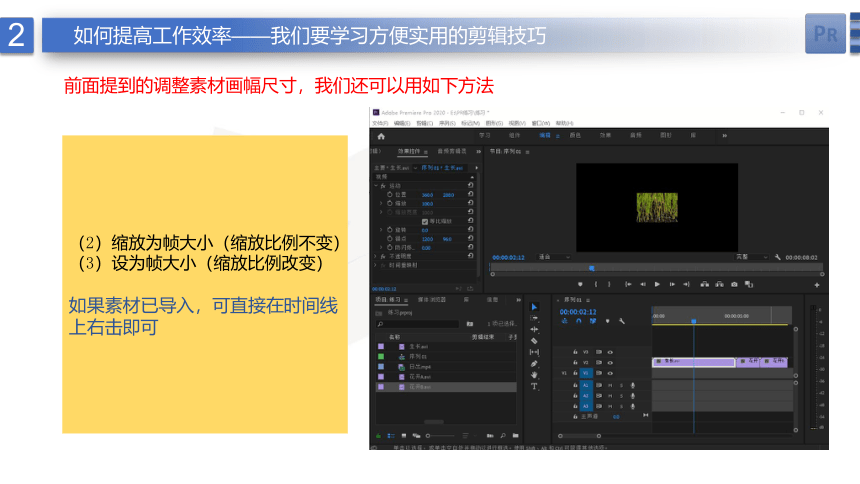
Task: Open the zoom level dropdown in Program monitor
Action: tap(554, 257)
